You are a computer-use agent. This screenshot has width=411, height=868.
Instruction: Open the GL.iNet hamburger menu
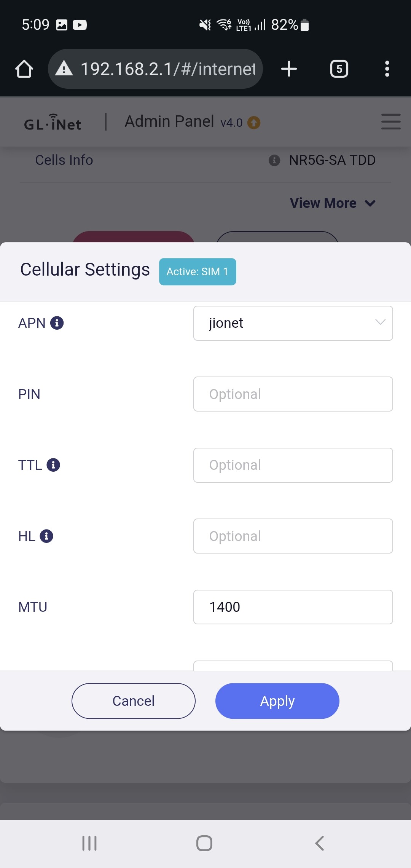click(391, 121)
